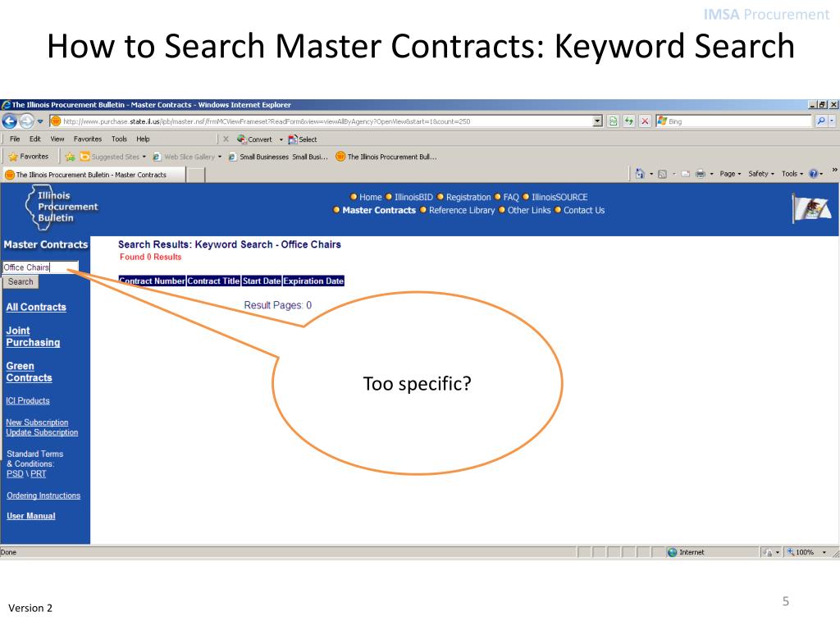Click the Compatibility View icon
This screenshot has height=630, width=840.
click(614, 121)
